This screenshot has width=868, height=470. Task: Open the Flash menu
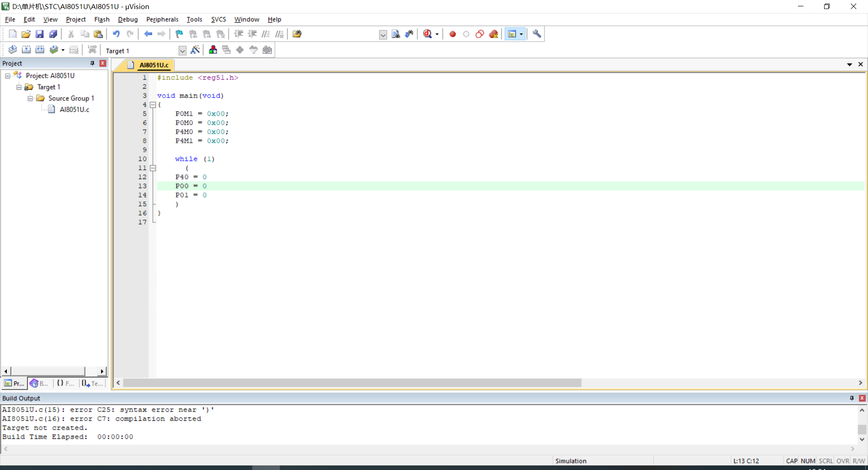pos(102,19)
